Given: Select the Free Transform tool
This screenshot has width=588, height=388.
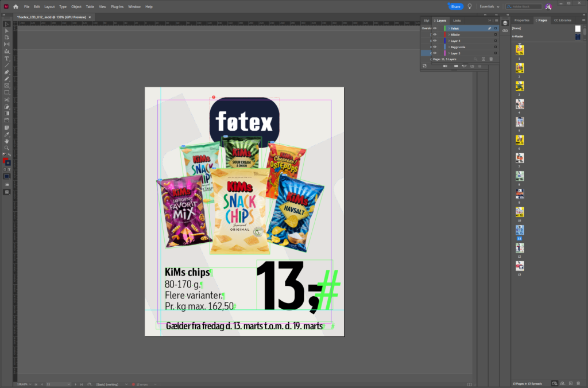Looking at the screenshot, I should pyautogui.click(x=7, y=107).
